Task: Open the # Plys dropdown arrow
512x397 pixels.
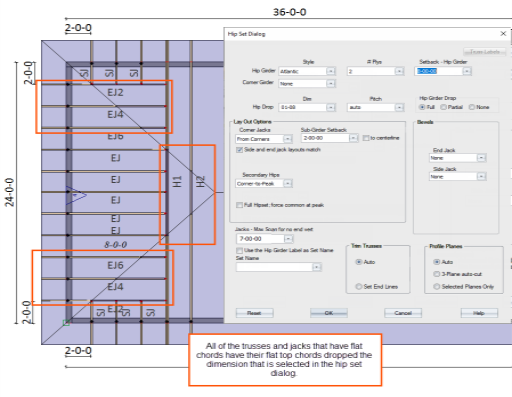Action: point(399,71)
